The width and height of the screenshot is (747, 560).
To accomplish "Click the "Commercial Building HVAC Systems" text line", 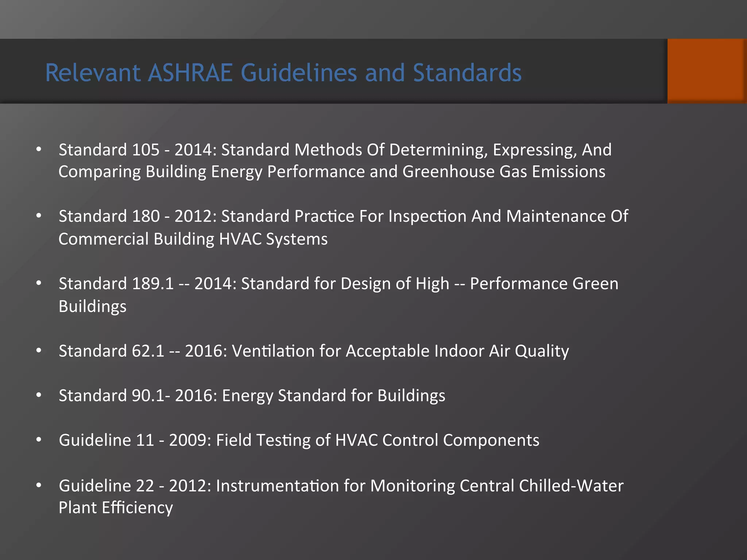I will (x=193, y=239).
